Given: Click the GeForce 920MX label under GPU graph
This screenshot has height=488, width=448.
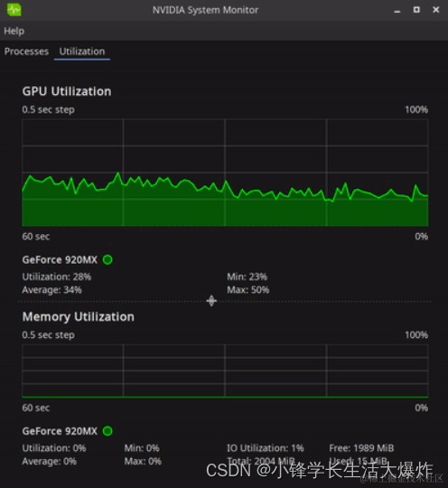Looking at the screenshot, I should click(x=60, y=260).
